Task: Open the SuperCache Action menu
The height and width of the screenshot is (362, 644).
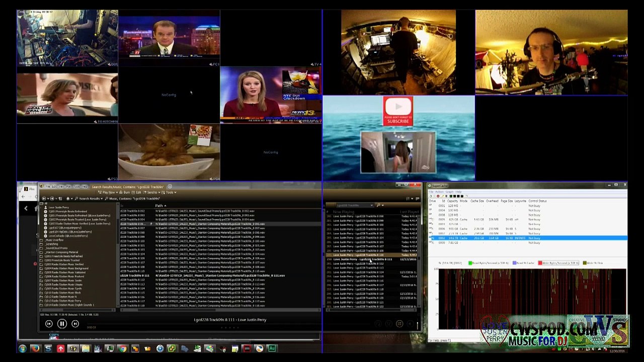Action: [439, 192]
